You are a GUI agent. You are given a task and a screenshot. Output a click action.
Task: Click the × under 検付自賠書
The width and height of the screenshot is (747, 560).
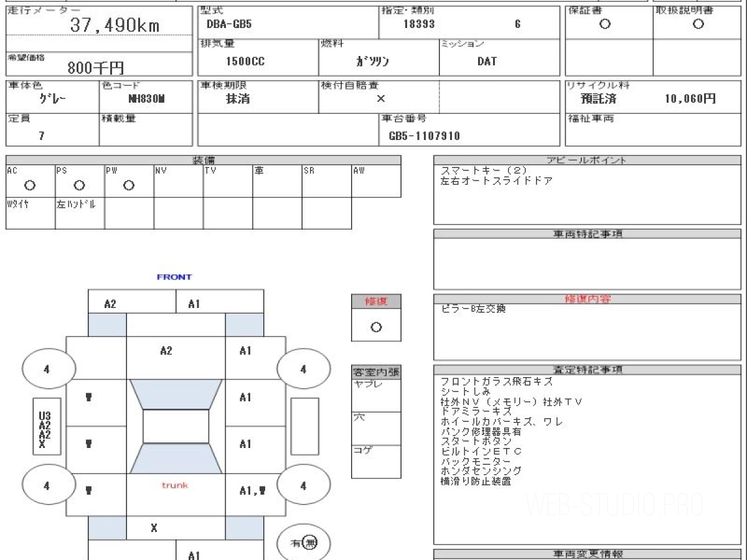[380, 98]
